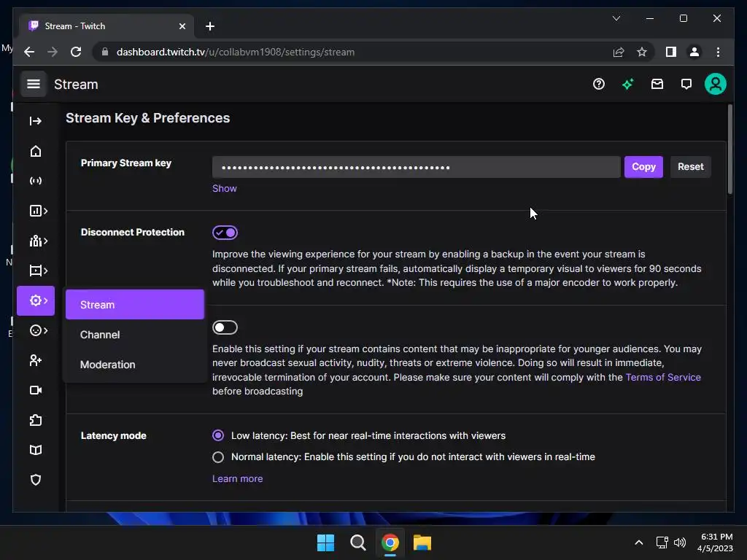Copy the primary stream key

click(643, 167)
